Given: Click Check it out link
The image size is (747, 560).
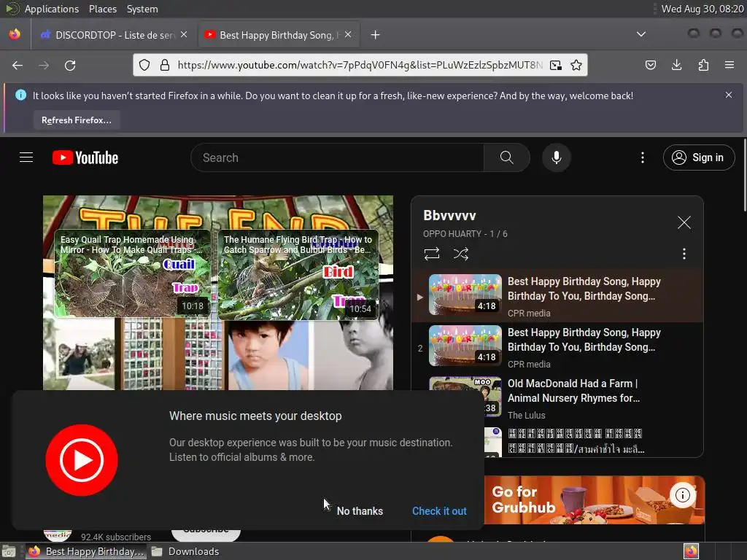Looking at the screenshot, I should pos(439,511).
